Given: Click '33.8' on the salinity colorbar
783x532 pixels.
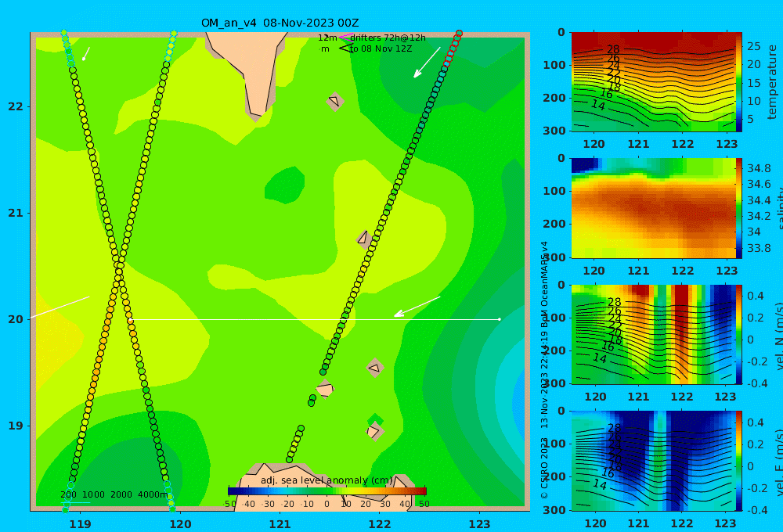Looking at the screenshot, I should pos(759,248).
